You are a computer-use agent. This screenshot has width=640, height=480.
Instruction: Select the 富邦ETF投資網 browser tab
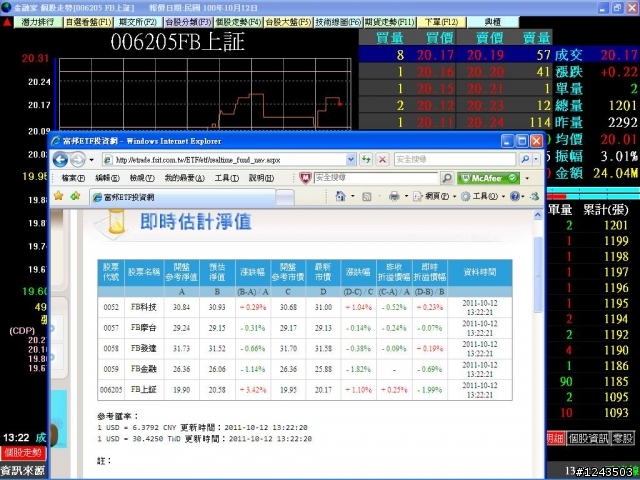(x=182, y=198)
